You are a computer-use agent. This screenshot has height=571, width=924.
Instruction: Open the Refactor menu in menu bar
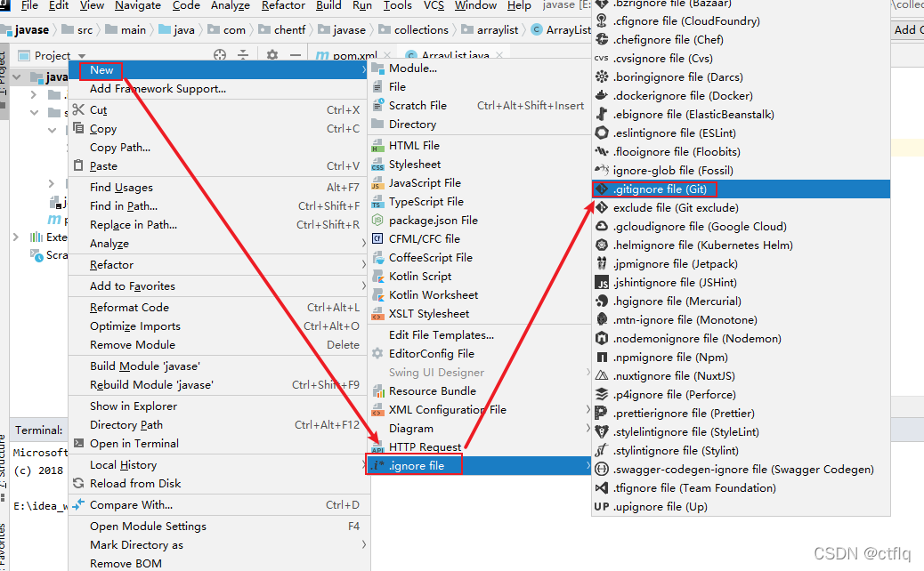(x=283, y=5)
